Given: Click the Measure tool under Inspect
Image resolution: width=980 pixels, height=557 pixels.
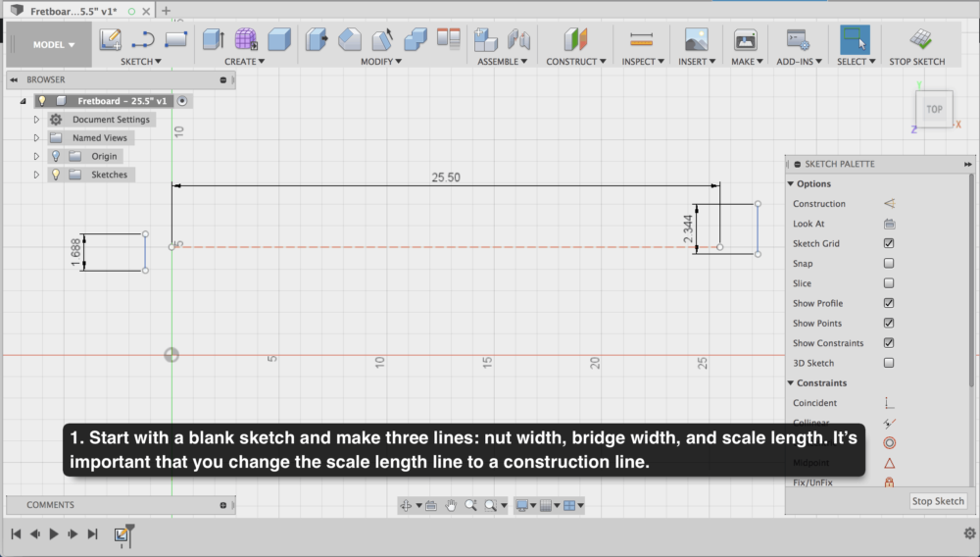Looking at the screenshot, I should coord(641,39).
